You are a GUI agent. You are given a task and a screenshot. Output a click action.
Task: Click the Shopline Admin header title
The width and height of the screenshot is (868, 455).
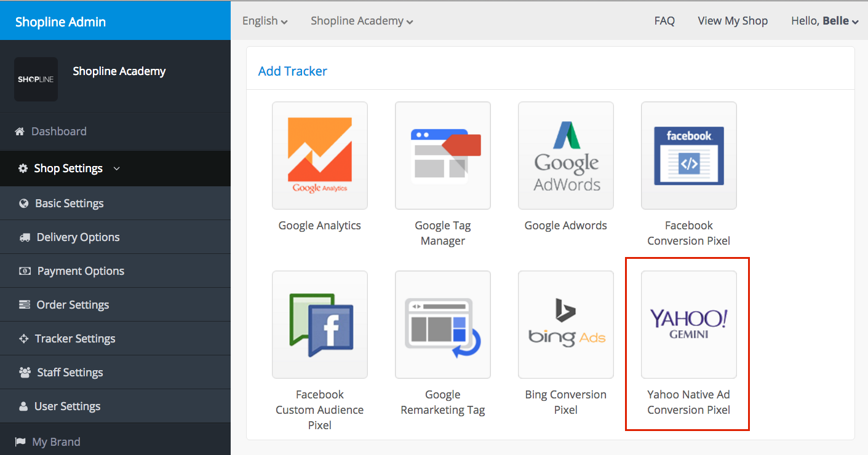tap(60, 22)
